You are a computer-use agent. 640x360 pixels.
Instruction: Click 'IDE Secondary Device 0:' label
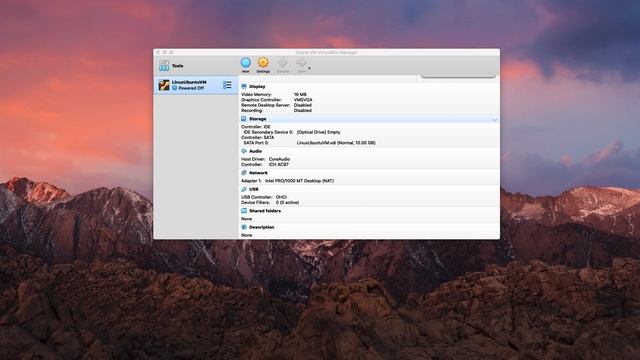click(268, 132)
